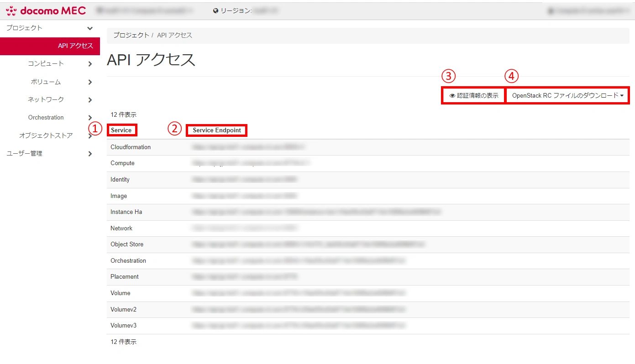Click the Service column header
Screen dimensions: 635x364
coord(121,130)
